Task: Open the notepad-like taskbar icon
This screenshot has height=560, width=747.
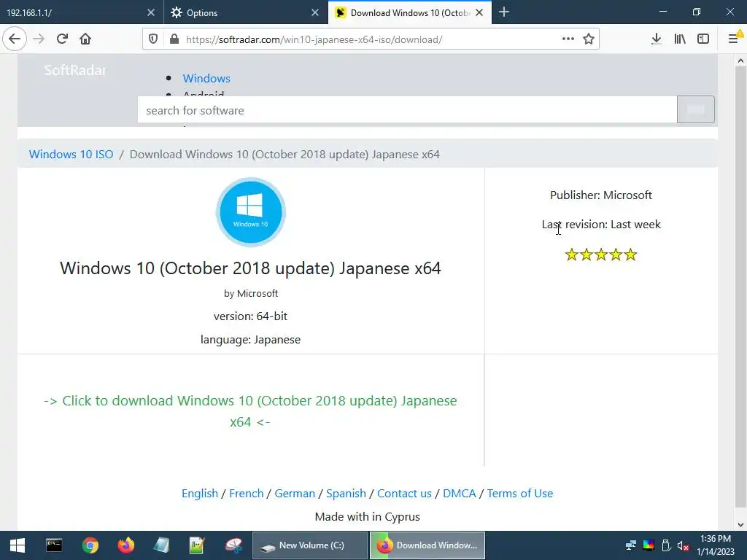Action: (161, 545)
